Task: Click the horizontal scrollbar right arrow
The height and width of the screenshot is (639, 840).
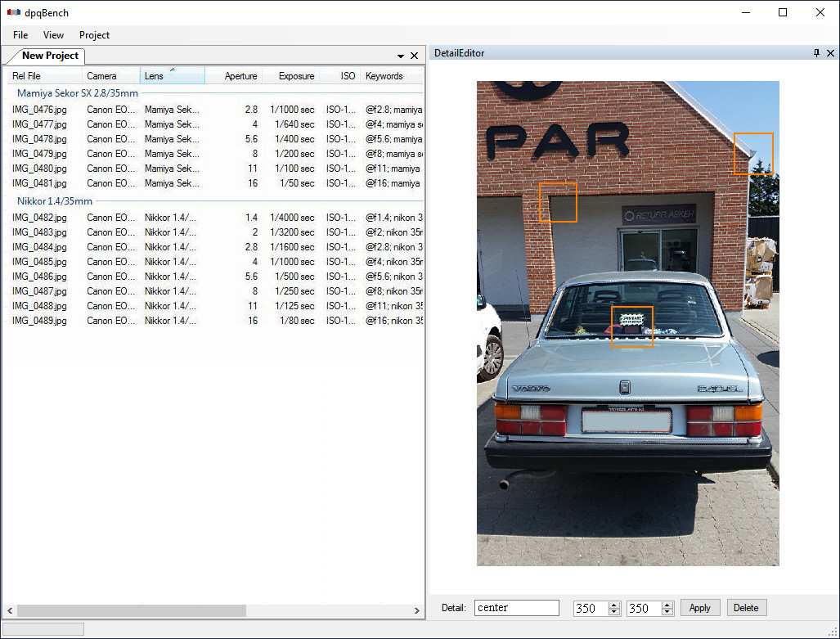Action: [x=416, y=610]
